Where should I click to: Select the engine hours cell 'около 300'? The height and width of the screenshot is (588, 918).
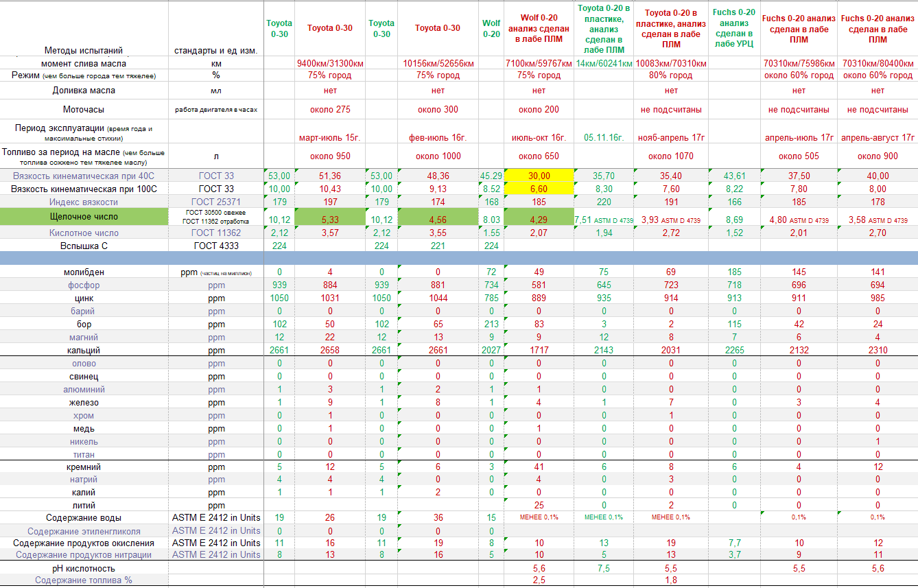(x=438, y=110)
